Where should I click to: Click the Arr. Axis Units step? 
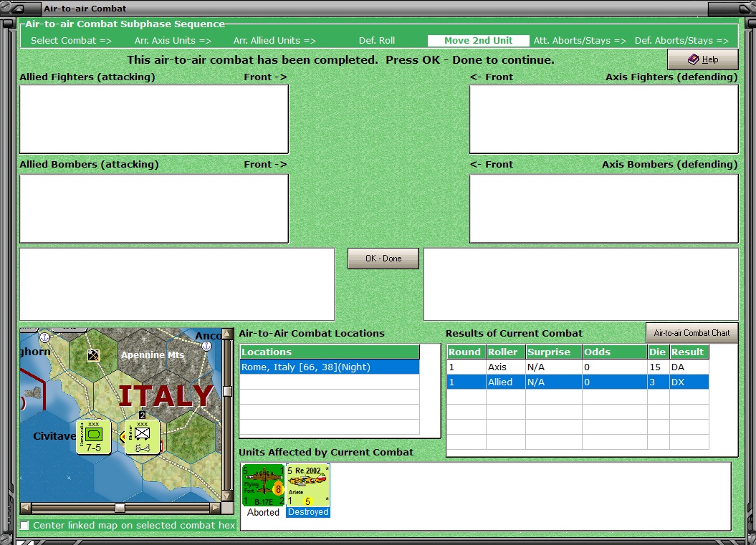pos(173,41)
